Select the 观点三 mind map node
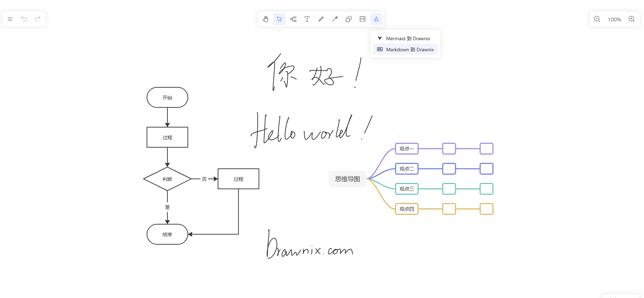Image resolution: width=644 pixels, height=298 pixels. (x=407, y=189)
